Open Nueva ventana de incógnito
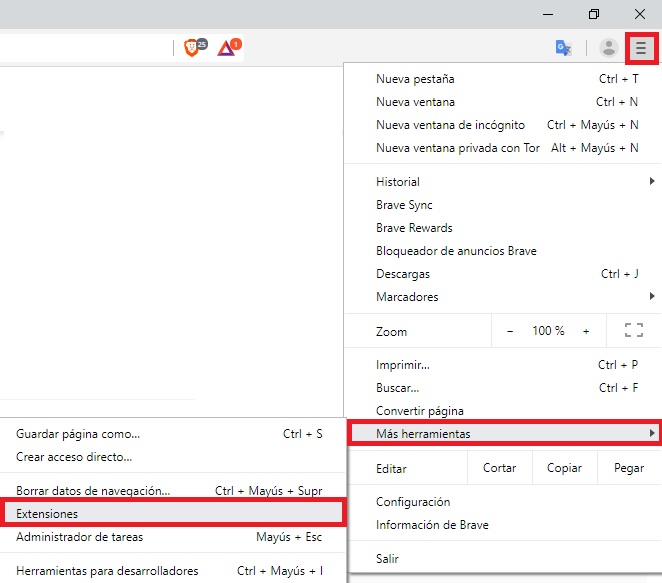This screenshot has width=662, height=583. pos(502,125)
